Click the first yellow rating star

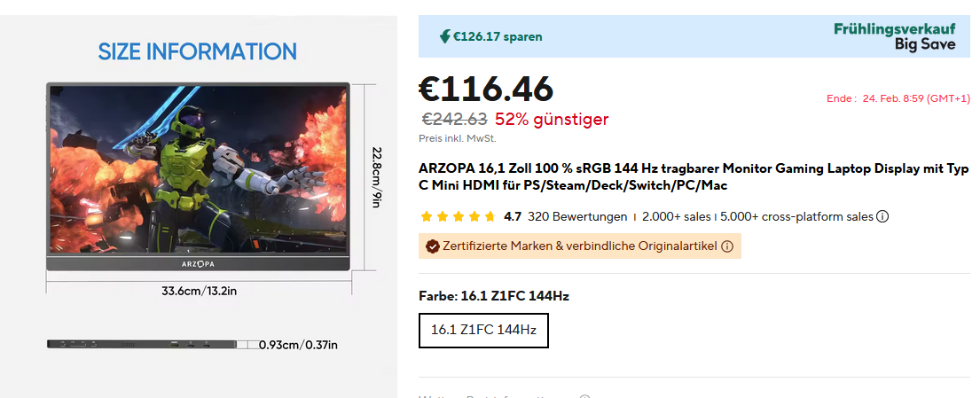click(427, 217)
